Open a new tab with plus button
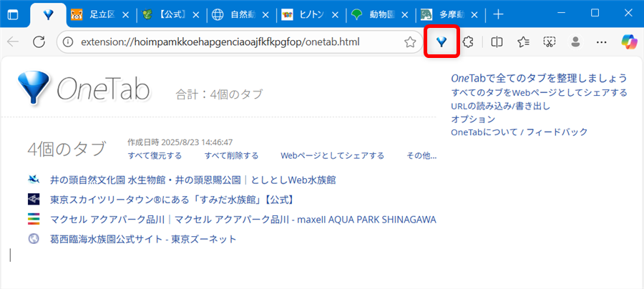Image resolution: width=644 pixels, height=289 pixels. (498, 15)
